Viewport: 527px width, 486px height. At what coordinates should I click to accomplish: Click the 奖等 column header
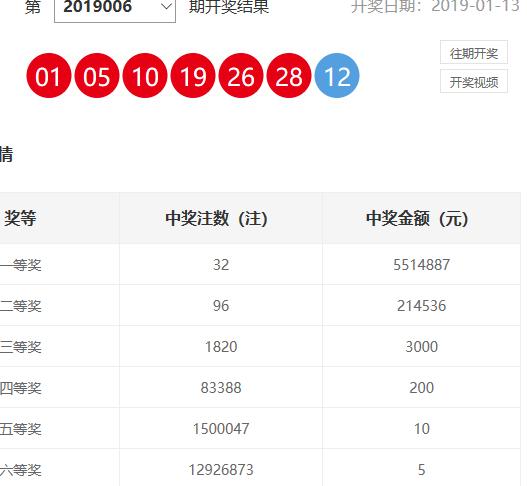(x=20, y=218)
